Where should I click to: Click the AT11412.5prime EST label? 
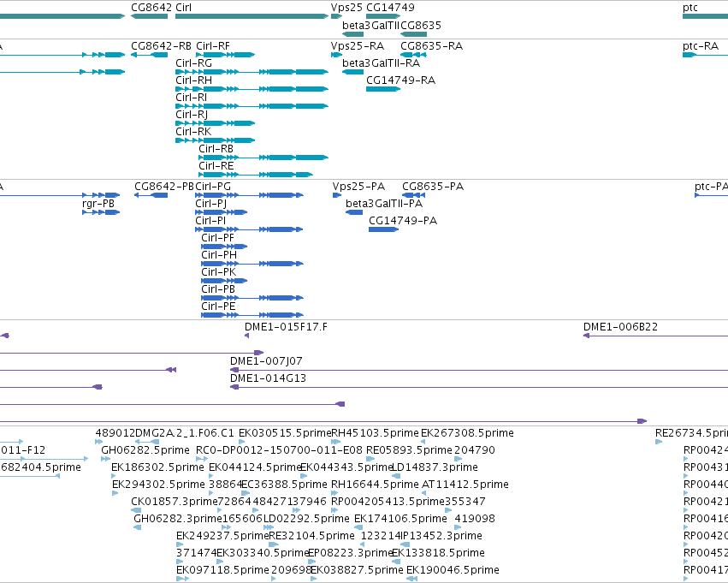[465, 485]
